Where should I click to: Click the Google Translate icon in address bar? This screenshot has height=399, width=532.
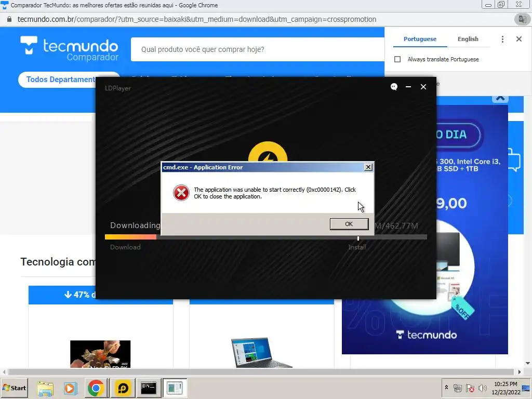tap(522, 19)
